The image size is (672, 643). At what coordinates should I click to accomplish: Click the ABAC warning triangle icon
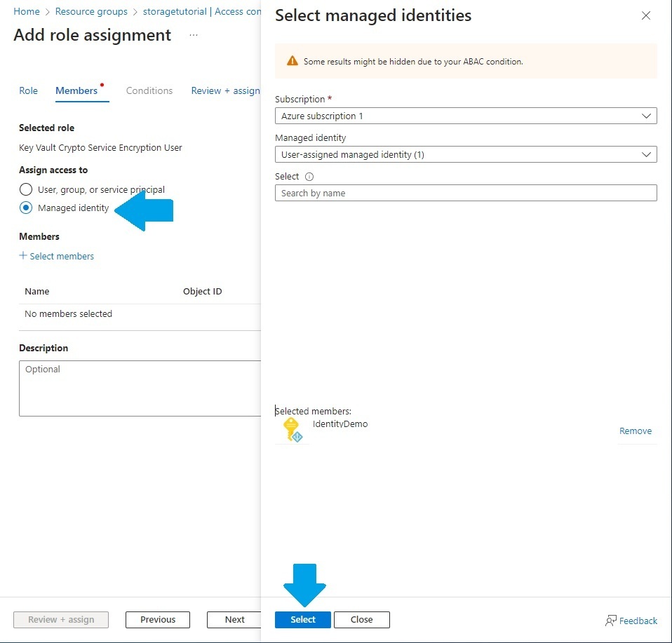click(x=293, y=61)
